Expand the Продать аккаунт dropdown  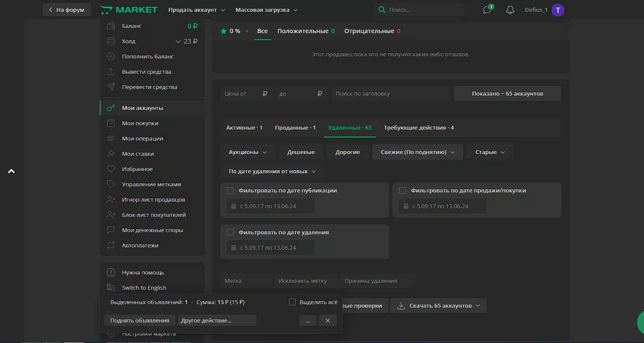pos(197,10)
